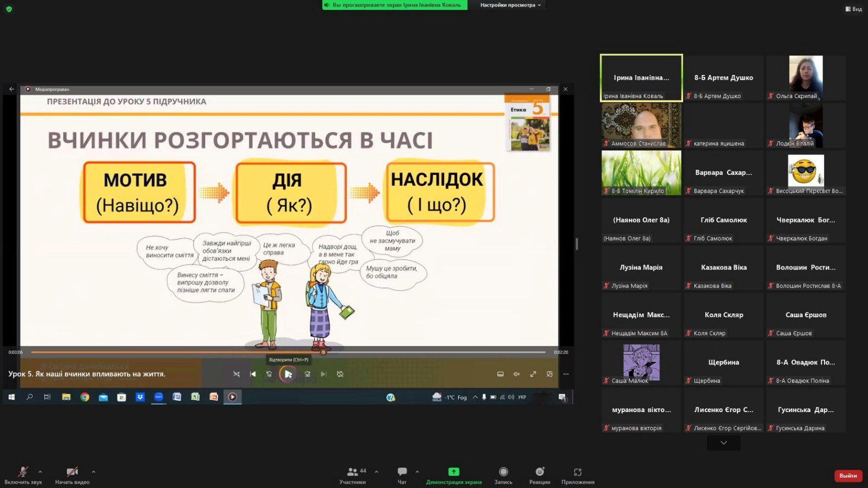
Task: Click the 8-Б Артем Душко tile
Action: click(x=724, y=78)
